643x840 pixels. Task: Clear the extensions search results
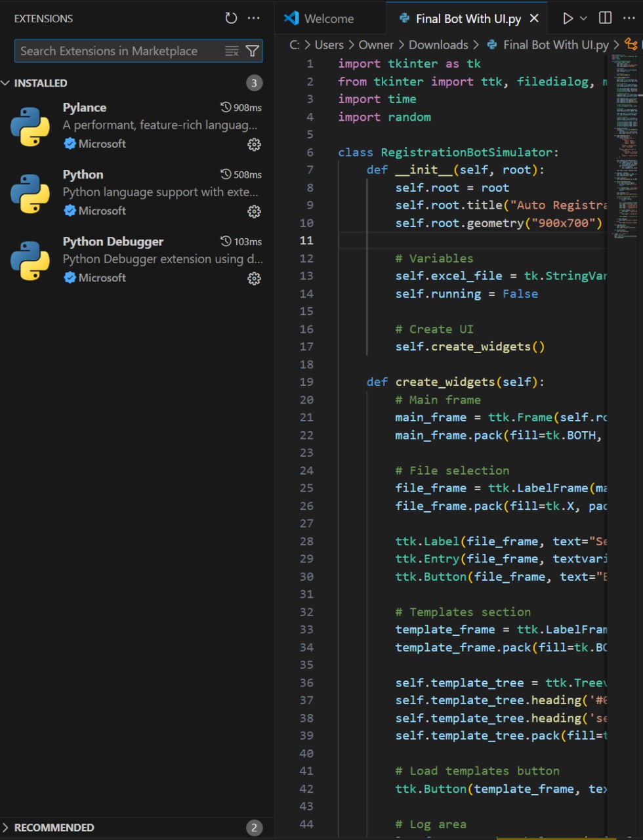point(232,51)
